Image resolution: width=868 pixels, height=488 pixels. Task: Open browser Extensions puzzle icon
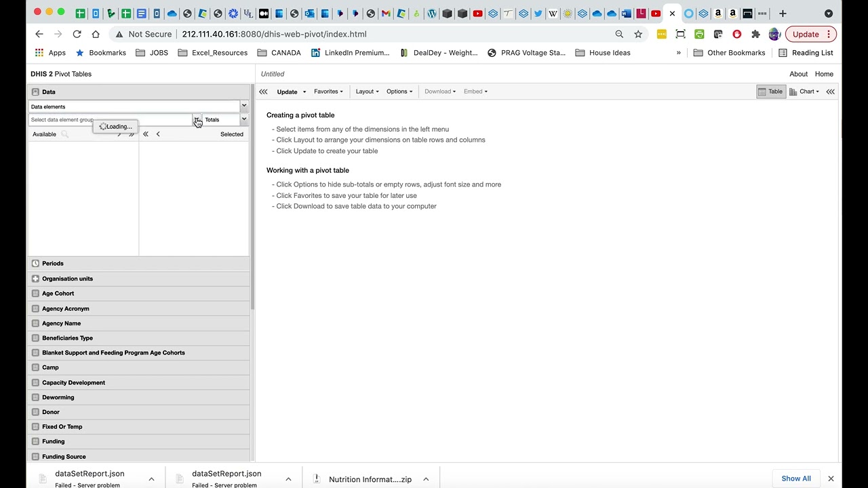click(x=755, y=34)
